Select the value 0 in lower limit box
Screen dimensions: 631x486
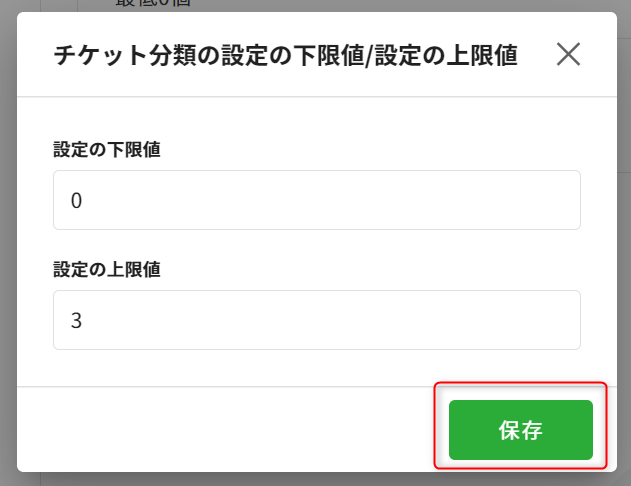[76, 200]
